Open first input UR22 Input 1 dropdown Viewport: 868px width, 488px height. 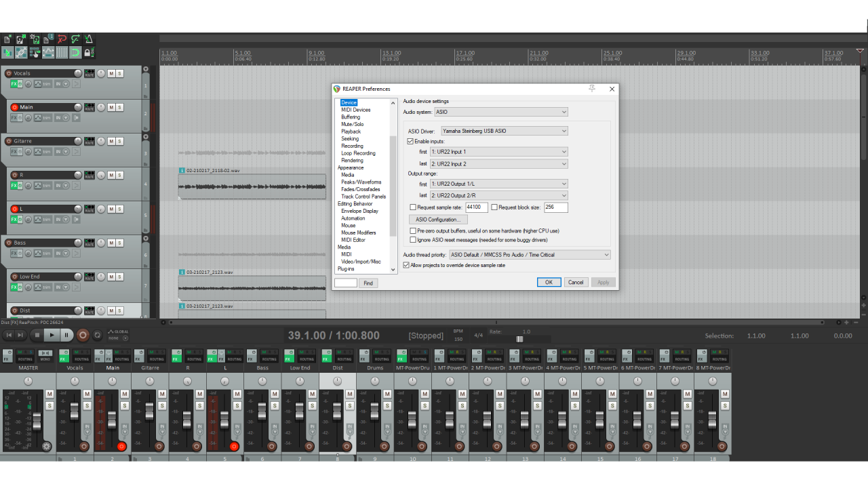click(x=498, y=152)
